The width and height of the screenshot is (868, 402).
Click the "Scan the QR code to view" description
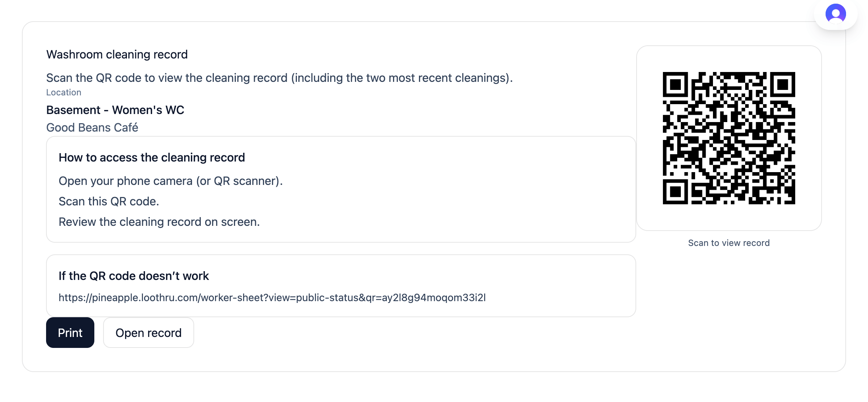click(279, 78)
